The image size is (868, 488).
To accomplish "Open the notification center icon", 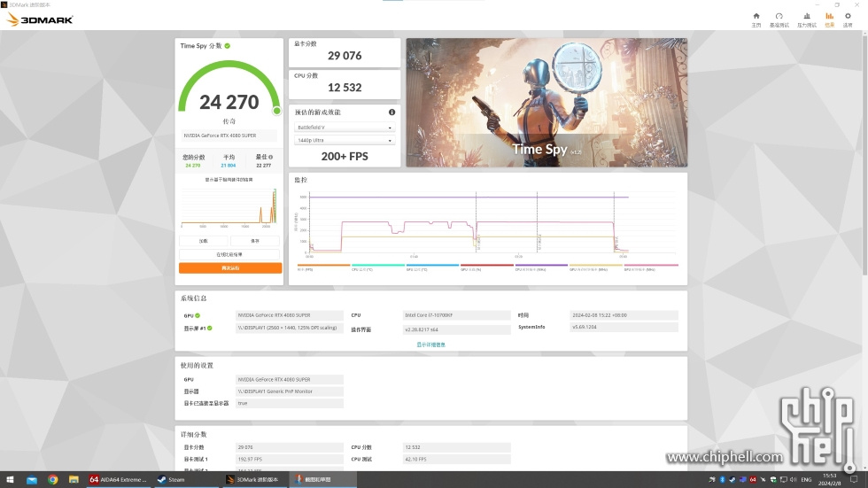I will pyautogui.click(x=854, y=480).
